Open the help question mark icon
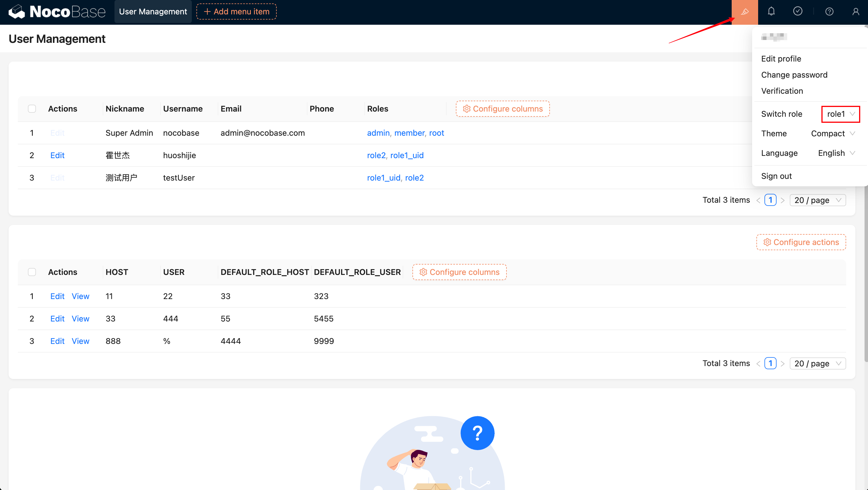868x490 pixels. pyautogui.click(x=829, y=12)
